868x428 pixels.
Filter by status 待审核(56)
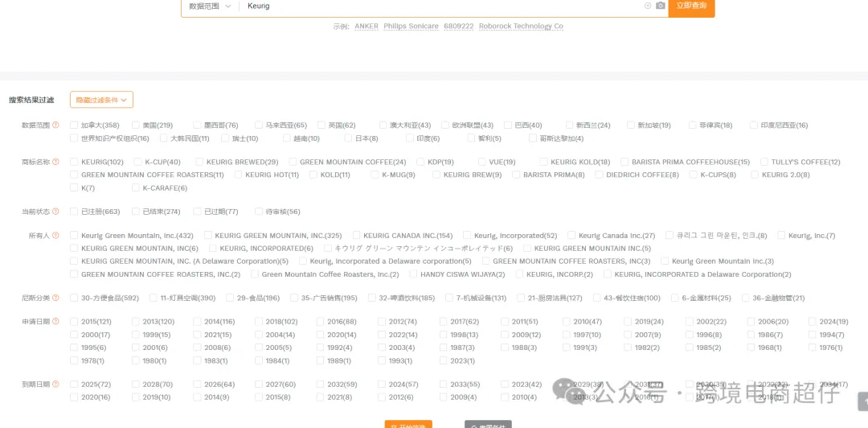[x=259, y=212]
